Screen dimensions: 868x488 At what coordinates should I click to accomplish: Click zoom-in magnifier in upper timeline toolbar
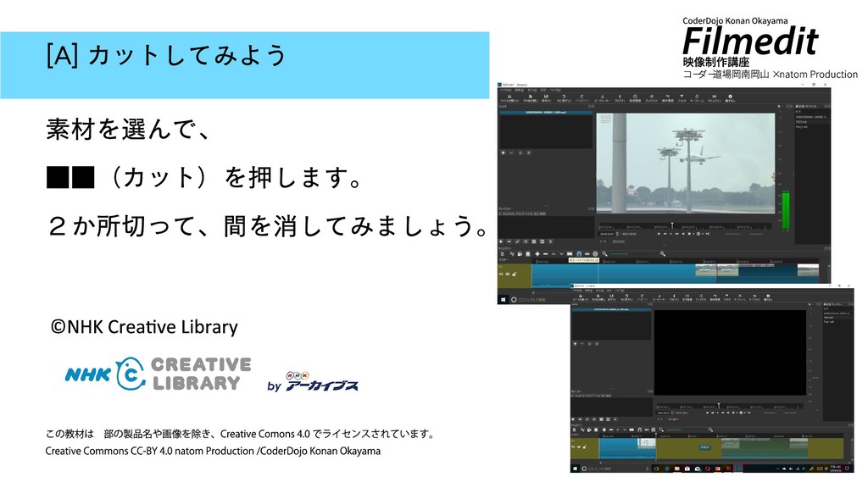(663, 254)
